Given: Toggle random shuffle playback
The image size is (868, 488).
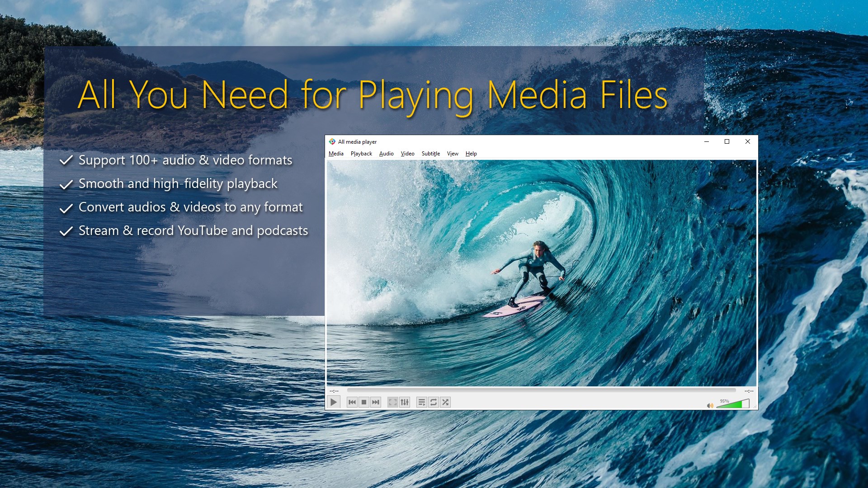Looking at the screenshot, I should pos(445,402).
